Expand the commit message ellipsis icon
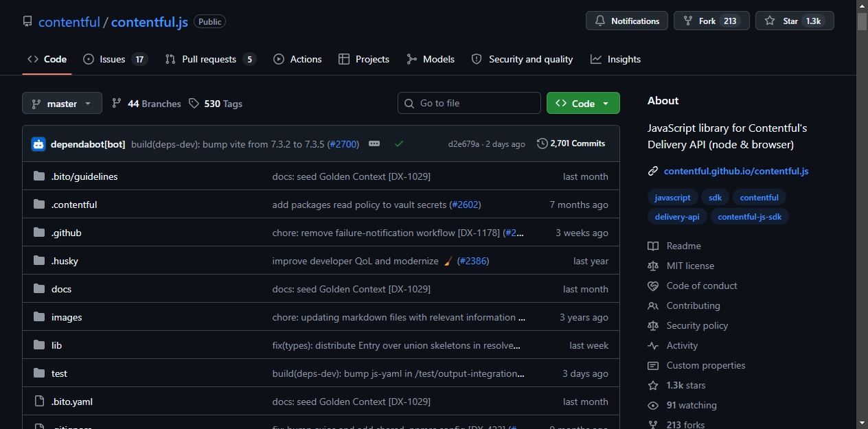Screen dimensions: 868x429 pyautogui.click(x=374, y=143)
